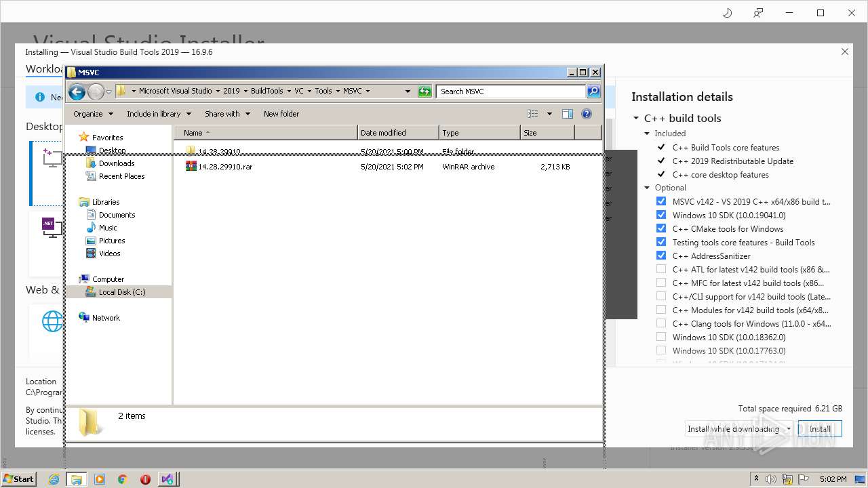Click the green refresh icon in address bar

click(425, 91)
